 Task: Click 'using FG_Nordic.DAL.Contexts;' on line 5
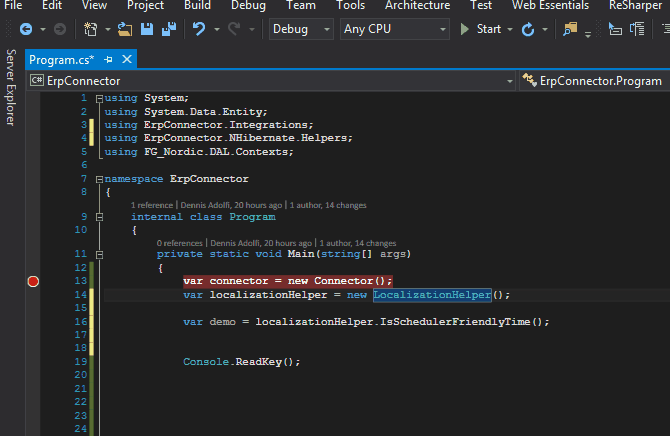click(x=199, y=152)
